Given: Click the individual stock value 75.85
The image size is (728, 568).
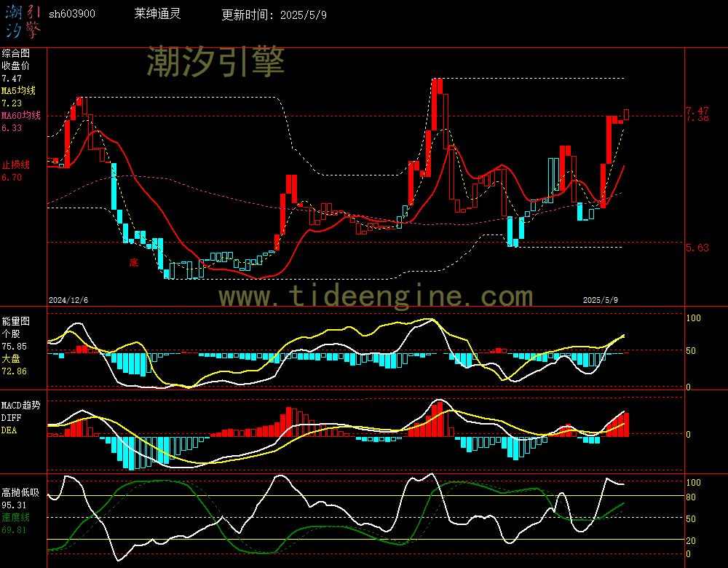Looking at the screenshot, I should coord(14,347).
